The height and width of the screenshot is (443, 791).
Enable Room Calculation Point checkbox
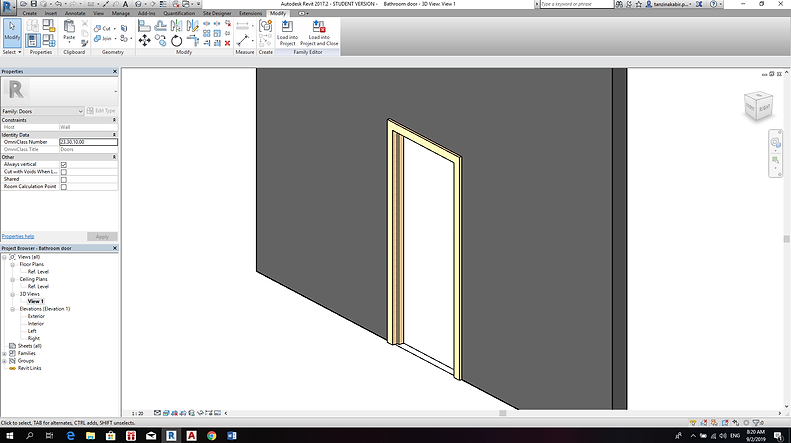tap(64, 187)
